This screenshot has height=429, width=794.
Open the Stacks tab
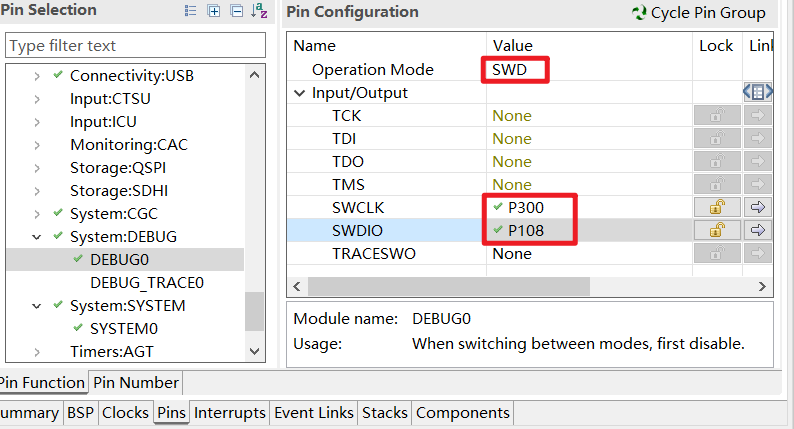pos(385,413)
